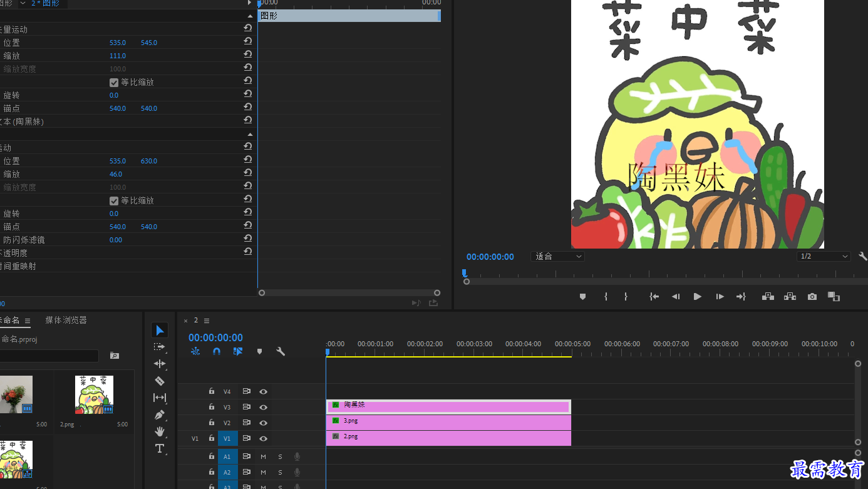This screenshot has width=868, height=489.
Task: Export frame with camera icon
Action: click(x=812, y=297)
